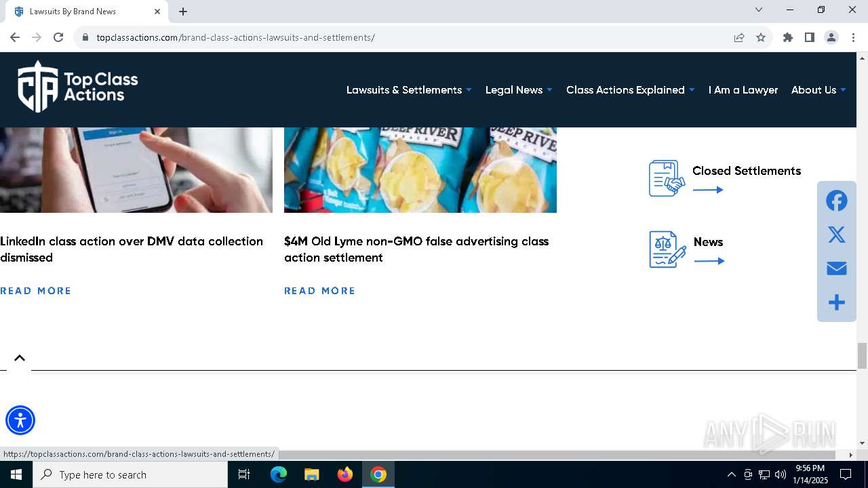
Task: Open a new browser tab
Action: pyautogui.click(x=183, y=11)
